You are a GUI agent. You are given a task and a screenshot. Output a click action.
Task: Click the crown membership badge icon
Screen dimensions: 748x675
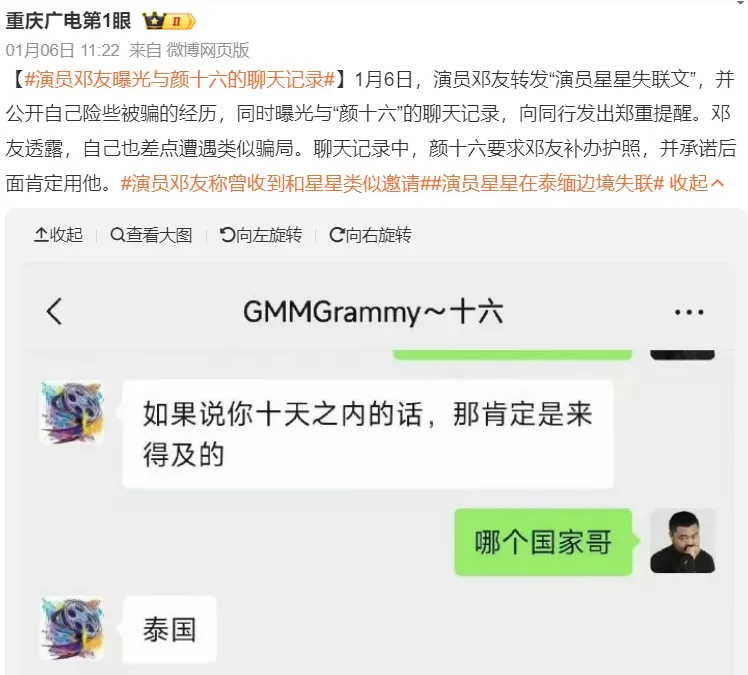click(169, 21)
